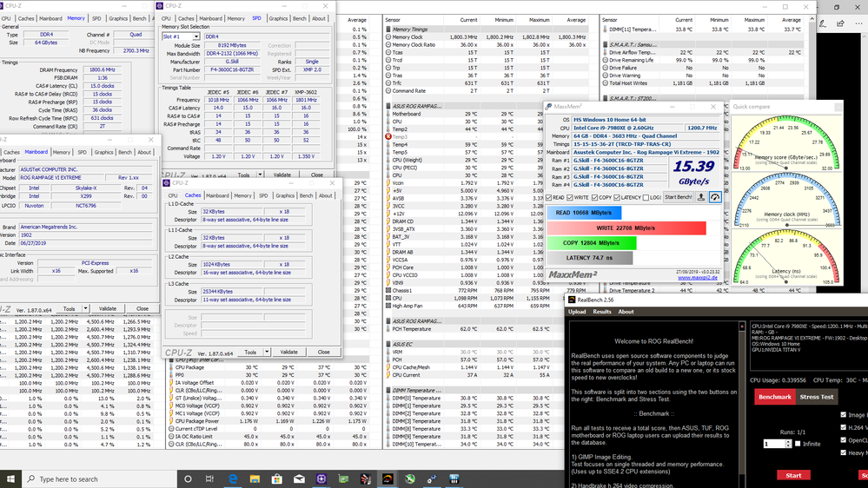This screenshot has width=868, height=488.
Task: Click the gears taskbar icon
Action: [x=432, y=478]
